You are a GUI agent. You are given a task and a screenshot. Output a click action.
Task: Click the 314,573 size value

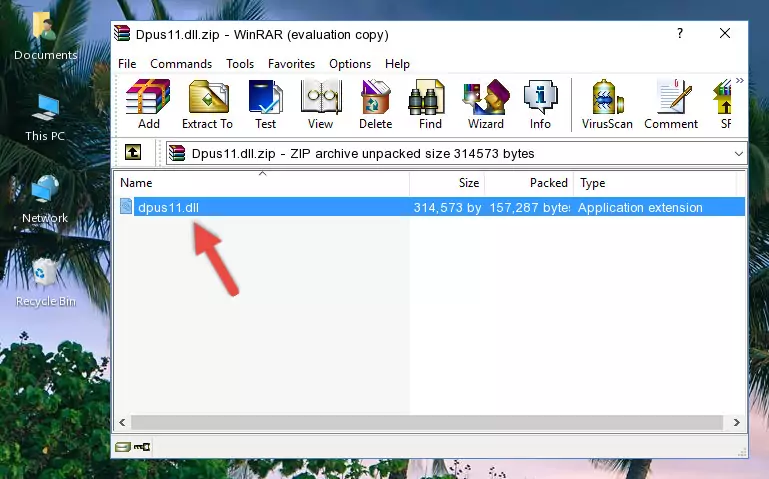(x=447, y=208)
